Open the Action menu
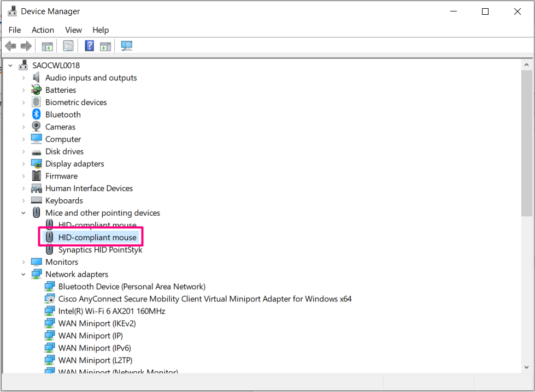The width and height of the screenshot is (535, 392). (x=43, y=29)
